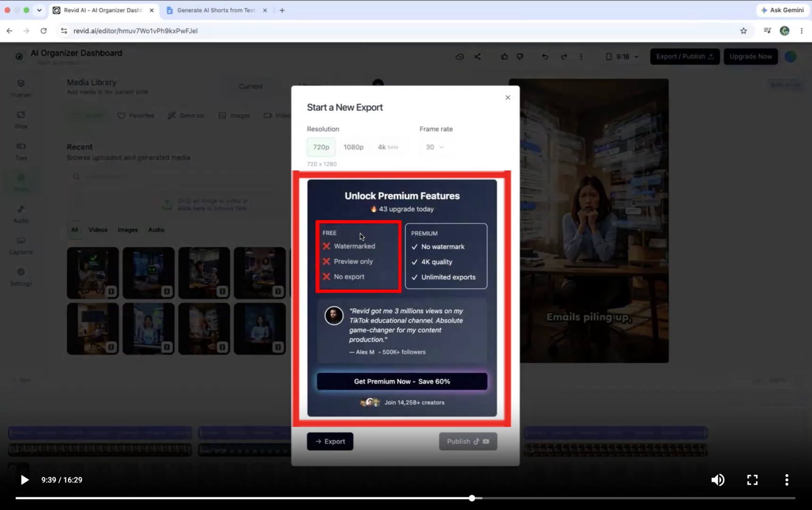
Task: Click the undo arrow icon
Action: coord(544,56)
